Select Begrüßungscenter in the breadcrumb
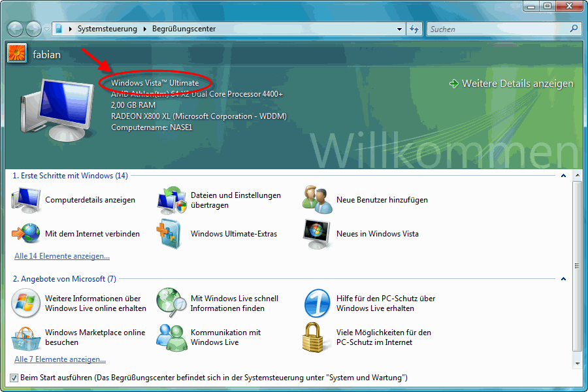This screenshot has height=392, width=588. pos(184,29)
